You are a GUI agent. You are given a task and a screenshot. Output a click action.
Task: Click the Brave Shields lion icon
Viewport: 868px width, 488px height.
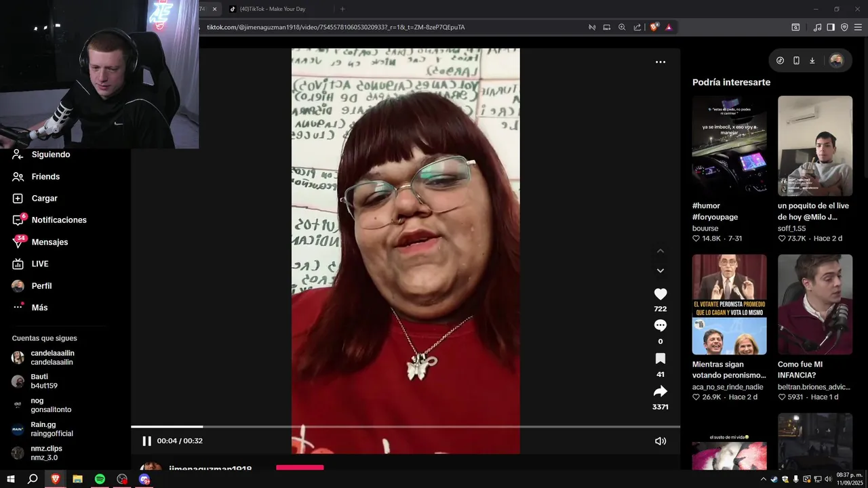click(x=654, y=27)
